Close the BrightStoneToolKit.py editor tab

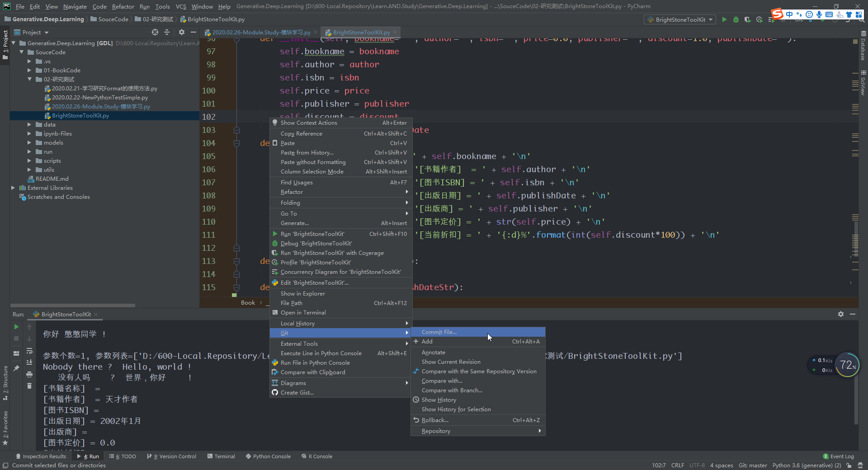click(x=395, y=32)
